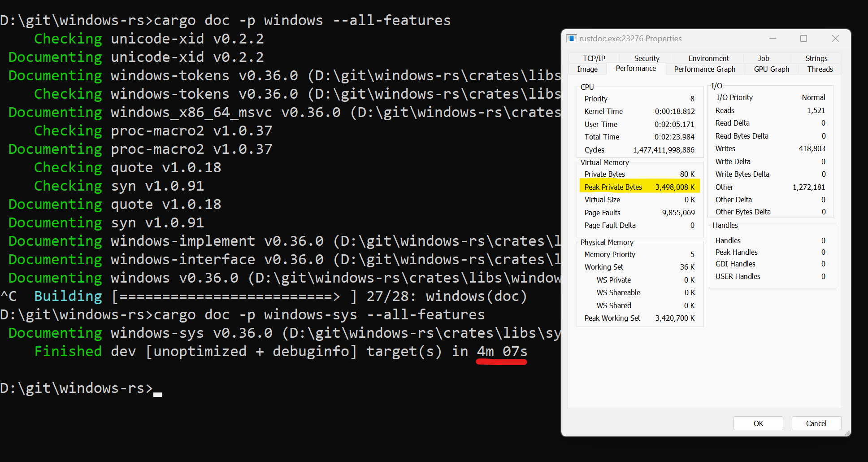Click the rustdoc.exe icon in the title bar
The height and width of the screenshot is (462, 868).
[572, 38]
